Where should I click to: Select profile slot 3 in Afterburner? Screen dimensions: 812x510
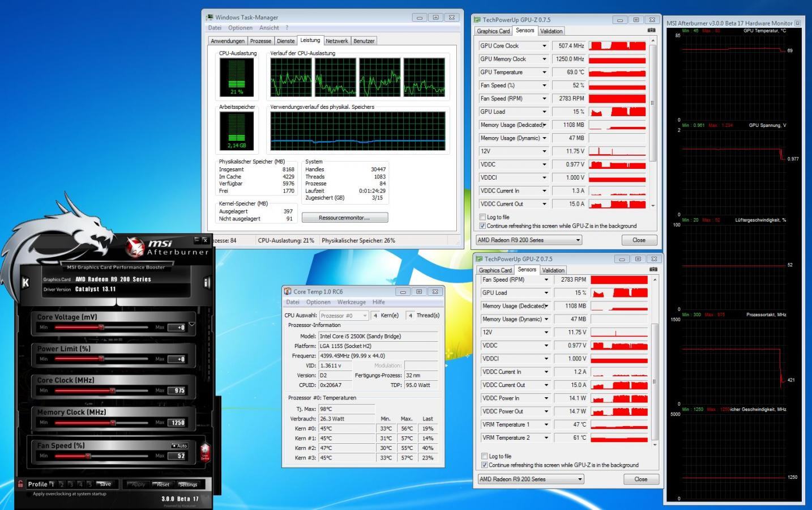pos(71,484)
